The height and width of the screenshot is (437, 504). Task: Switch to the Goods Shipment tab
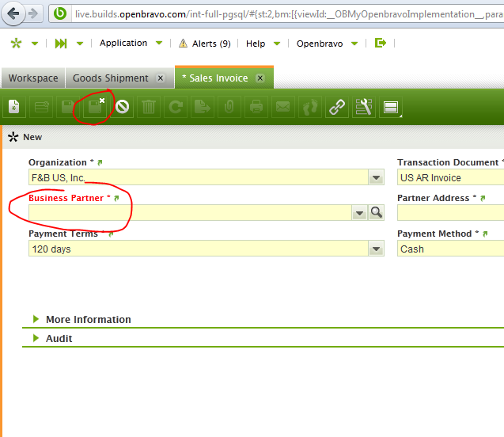coord(110,78)
